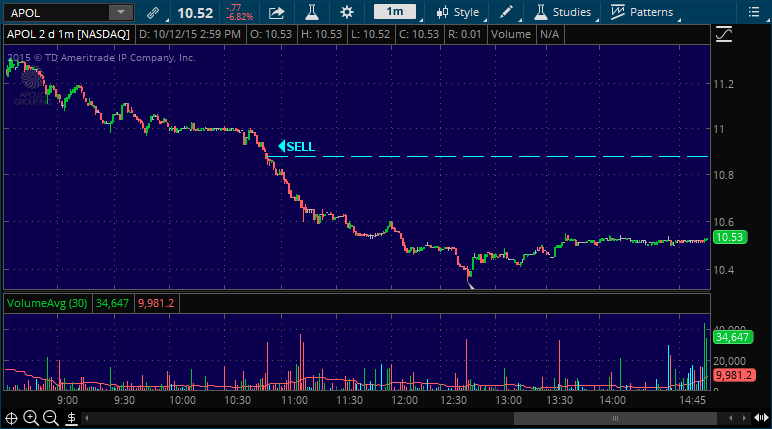
Task: Click the D: 10/12/15 2:59 PM field
Action: (x=190, y=34)
